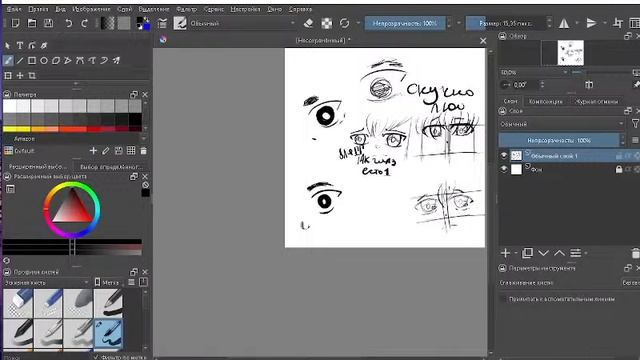Toggle vertical mirror mode
This screenshot has height=360, width=640.
click(591, 23)
